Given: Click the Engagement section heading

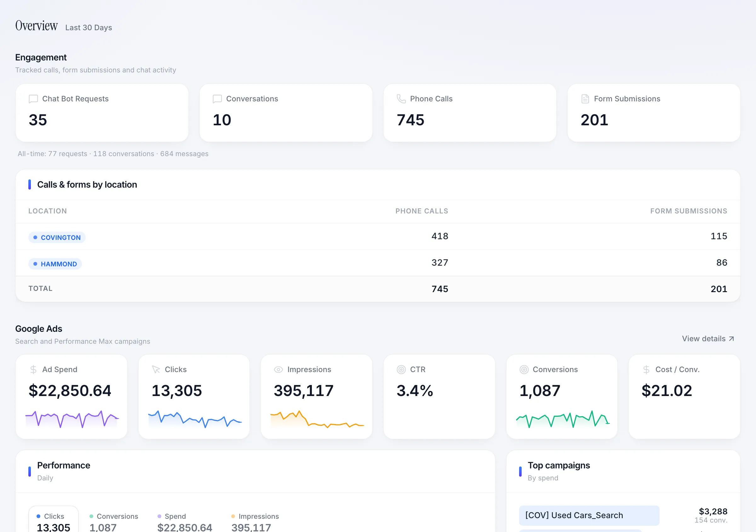Looking at the screenshot, I should [x=41, y=58].
